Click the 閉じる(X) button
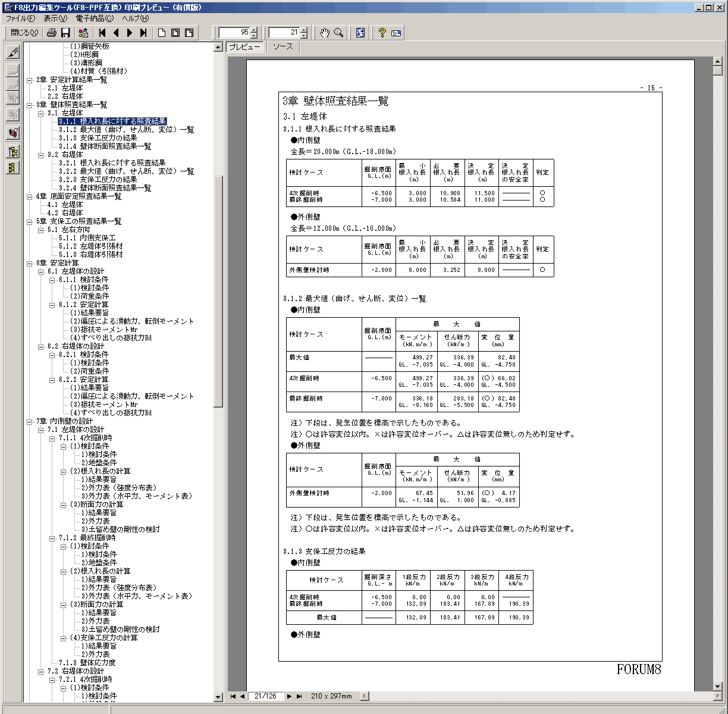 tap(24, 33)
